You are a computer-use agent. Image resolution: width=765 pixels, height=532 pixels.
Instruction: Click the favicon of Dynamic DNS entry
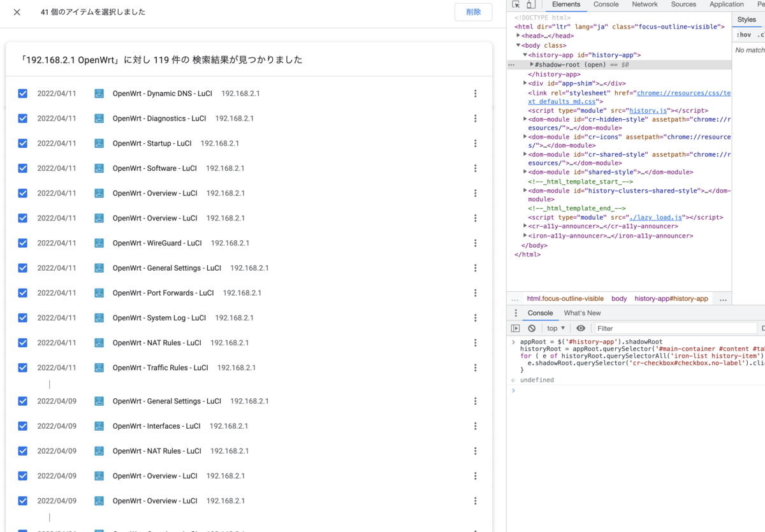tap(99, 94)
